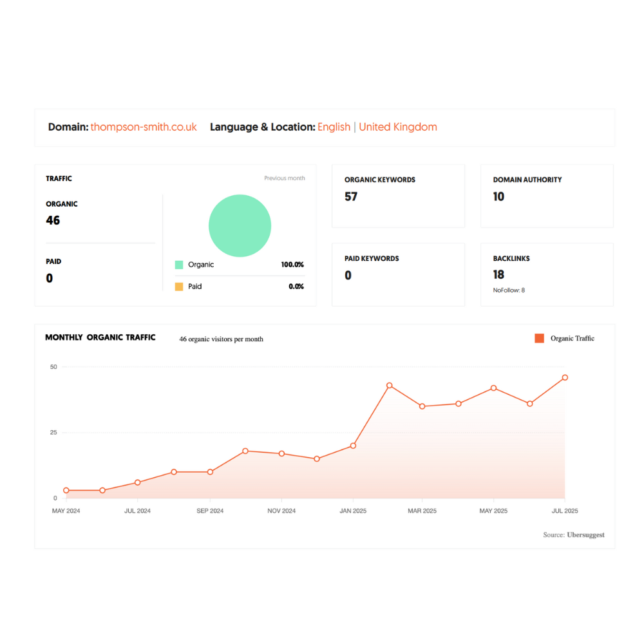Click the March 2025 data point
The width and height of the screenshot is (644, 644).
tap(422, 406)
